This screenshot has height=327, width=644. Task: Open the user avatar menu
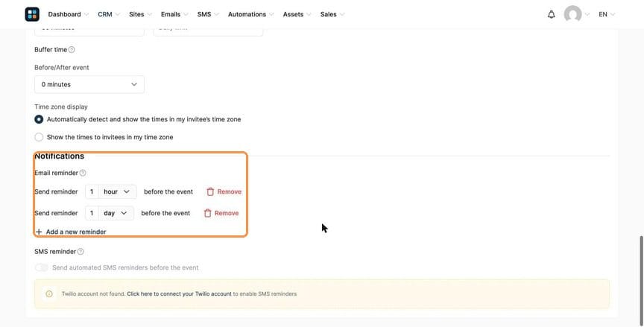572,14
